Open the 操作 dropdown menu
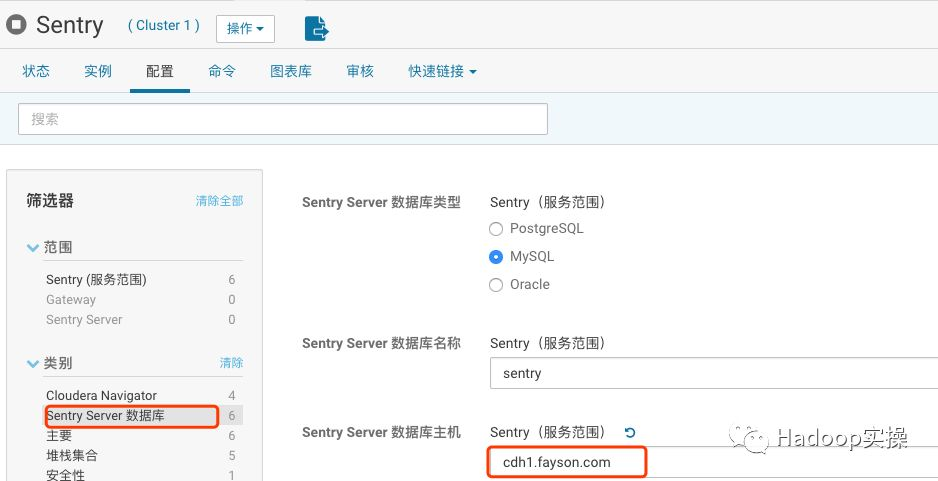Screen dimensions: 938x481 point(245,29)
